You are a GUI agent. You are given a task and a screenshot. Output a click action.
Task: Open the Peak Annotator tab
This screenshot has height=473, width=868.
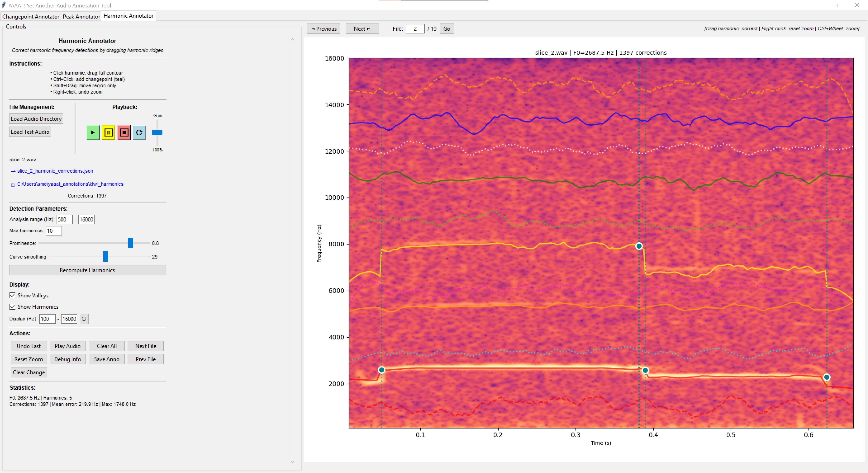click(x=81, y=16)
